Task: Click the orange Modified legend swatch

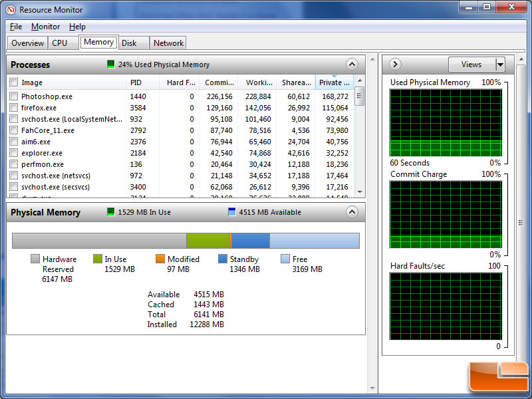Action: 160,259
